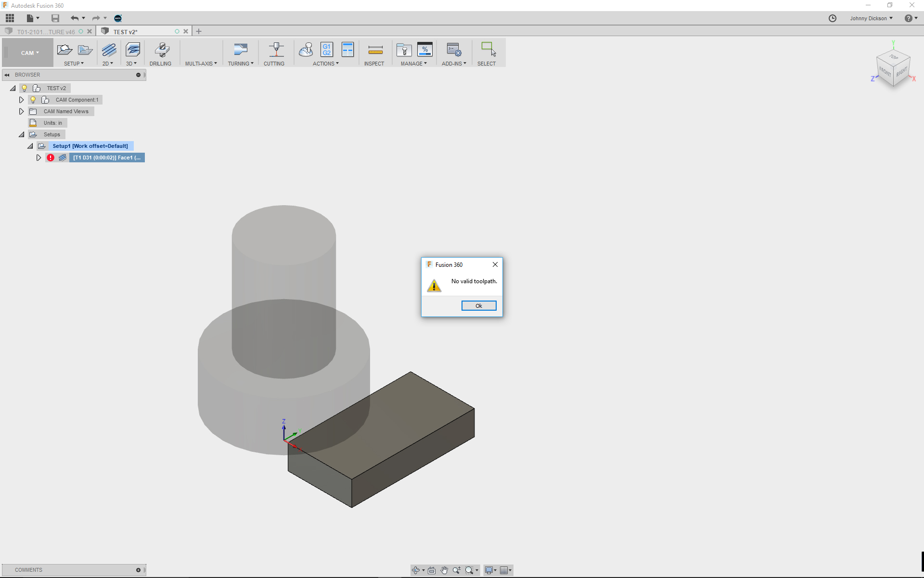Select the TEST v2* document tab
Screen dimensions: 924x578
(126, 32)
